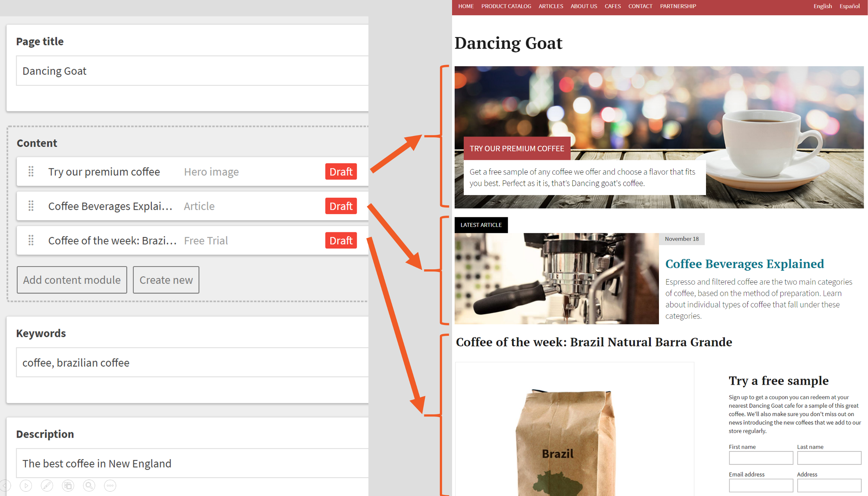Image resolution: width=868 pixels, height=496 pixels.
Task: Grab drag handle for Try our premium coffee
Action: (x=31, y=171)
